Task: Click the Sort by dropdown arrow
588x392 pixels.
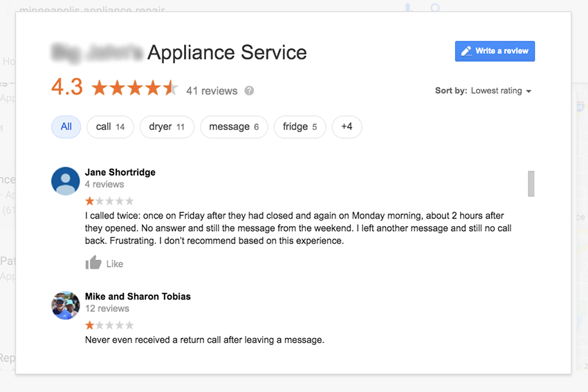Action: point(529,91)
